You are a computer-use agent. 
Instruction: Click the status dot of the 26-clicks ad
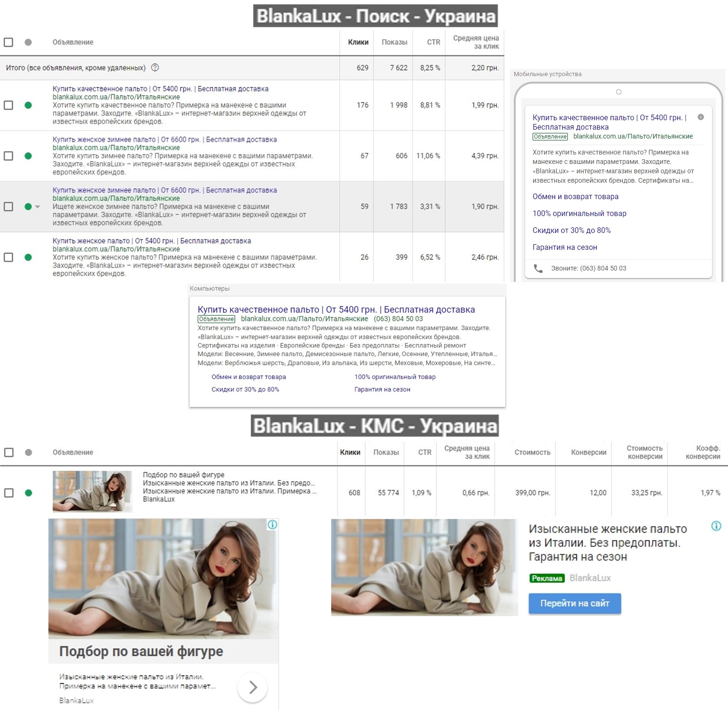(x=28, y=257)
